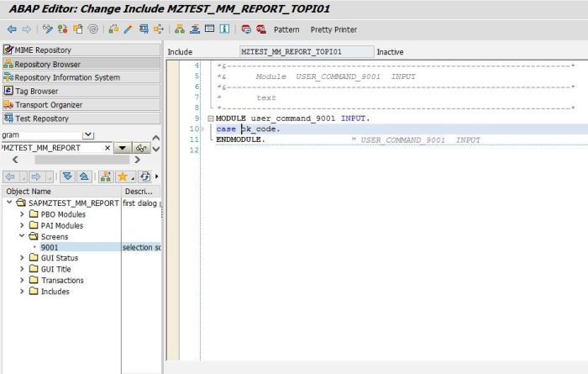588x374 pixels.
Task: Click the include name field MZTEST_MM_REPORT_TOPI01
Action: [304, 52]
